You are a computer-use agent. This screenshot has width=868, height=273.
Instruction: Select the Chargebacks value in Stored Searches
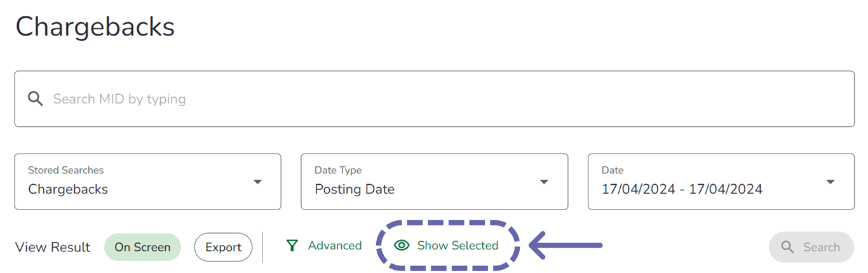click(x=68, y=189)
